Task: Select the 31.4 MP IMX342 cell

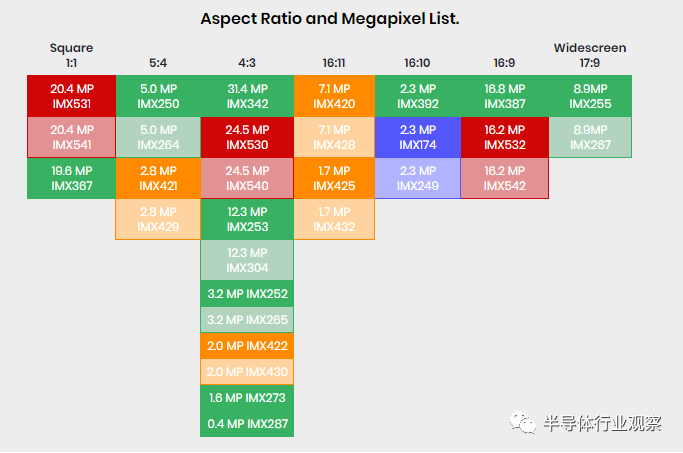Action: click(247, 96)
